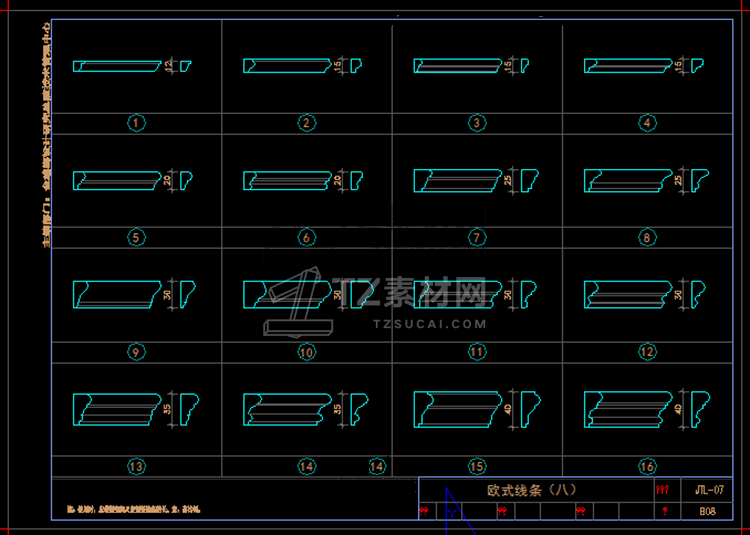Select molding 9 elevation drawing
Viewport: 750px width, 535px height.
click(117, 295)
